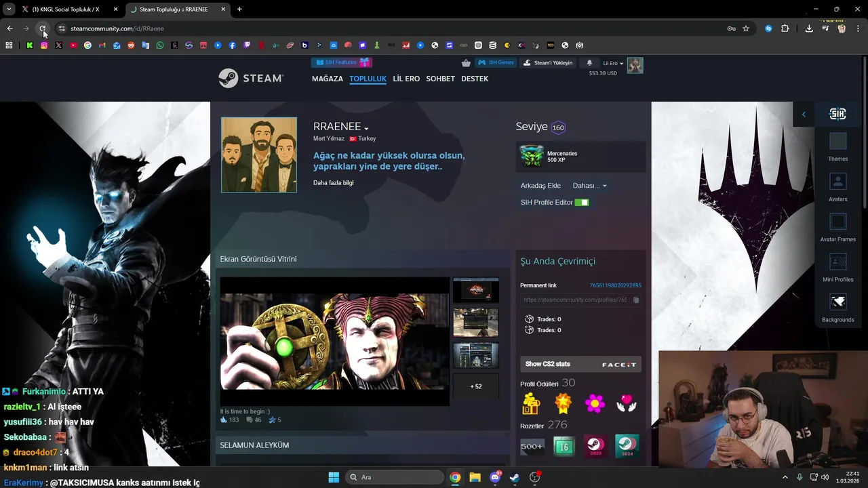Image resolution: width=868 pixels, height=488 pixels.
Task: Open the RRAENEE profile avatar image
Action: point(259,155)
